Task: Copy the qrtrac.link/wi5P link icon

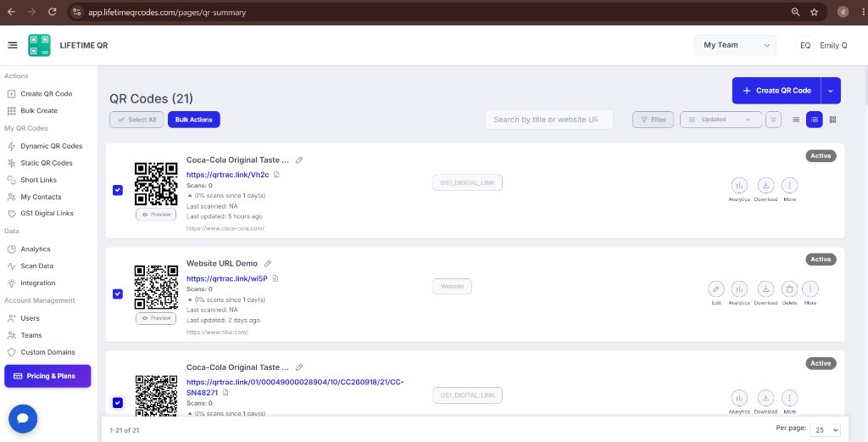Action: point(275,278)
